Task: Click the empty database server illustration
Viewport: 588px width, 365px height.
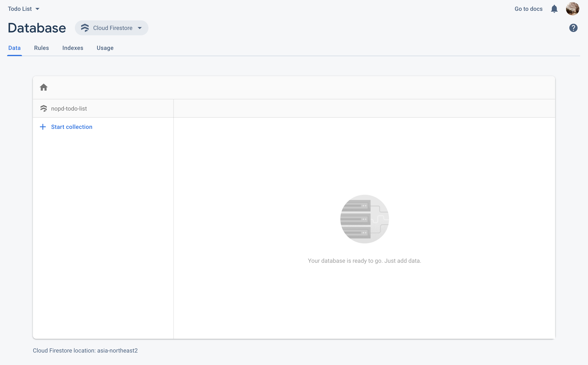Action: coord(364,219)
